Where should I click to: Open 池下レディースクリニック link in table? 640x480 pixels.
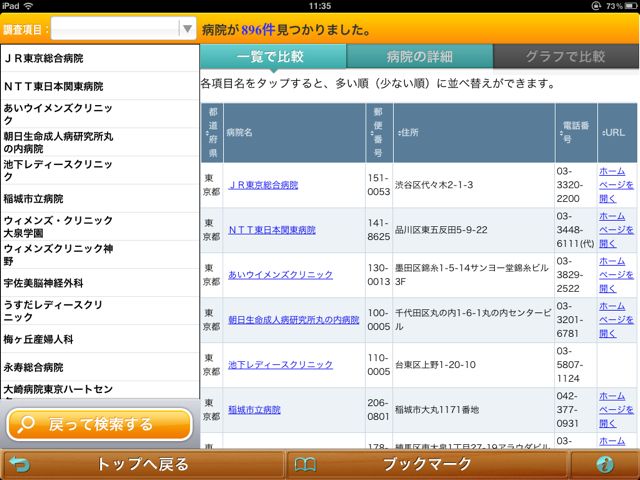[x=280, y=364]
